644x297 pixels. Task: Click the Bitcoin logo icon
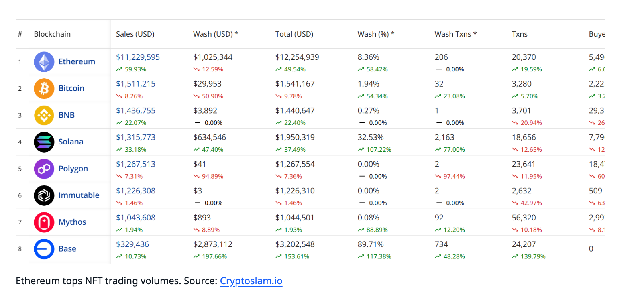point(44,88)
